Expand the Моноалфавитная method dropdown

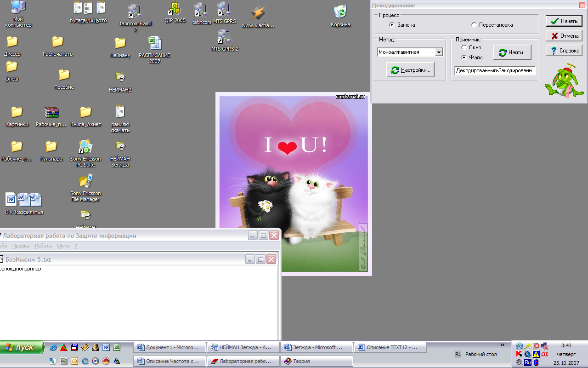click(x=439, y=52)
